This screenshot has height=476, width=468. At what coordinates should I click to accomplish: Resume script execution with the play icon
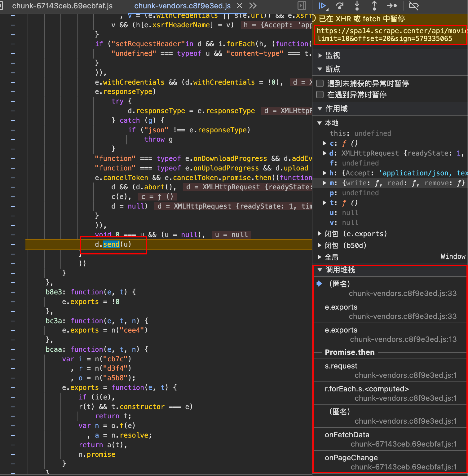click(322, 6)
